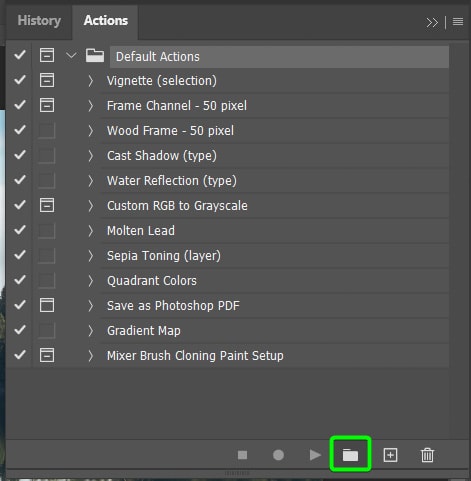Screen dimensions: 471x481
Task: Play the selected action
Action: (x=315, y=455)
